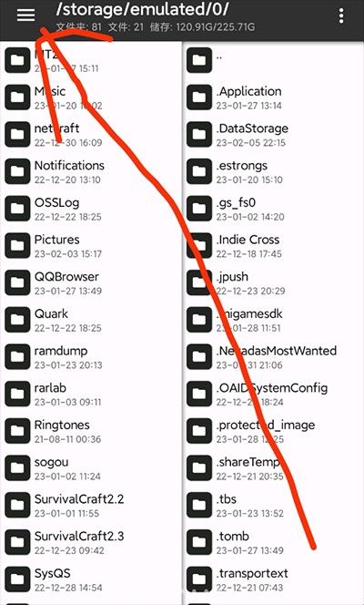The image size is (364, 605).
Task: Tap the QQBrowser folder icon
Action: [x=17, y=282]
